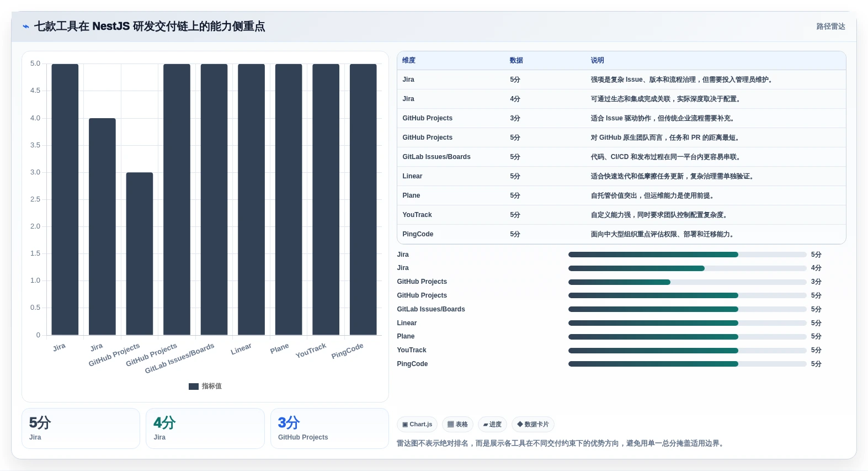This screenshot has width=868, height=471.
Task: Click the 3分 value in the table
Action: (515, 118)
